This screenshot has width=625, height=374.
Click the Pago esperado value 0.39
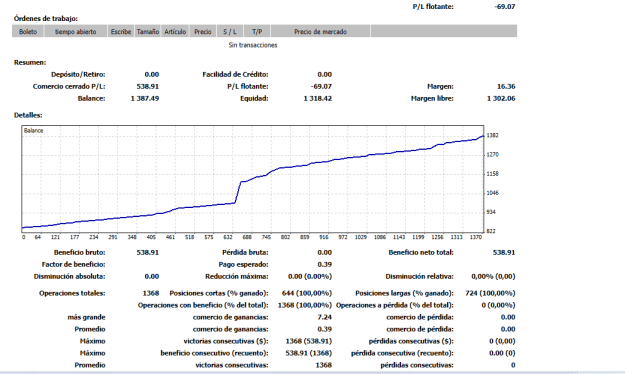pyautogui.click(x=325, y=264)
